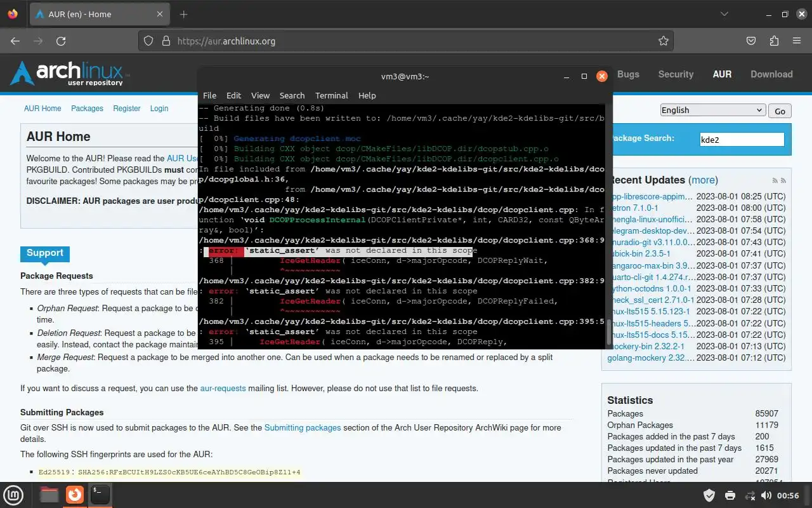Open Firefox Pocket save icon
This screenshot has height=508, width=812.
751,41
